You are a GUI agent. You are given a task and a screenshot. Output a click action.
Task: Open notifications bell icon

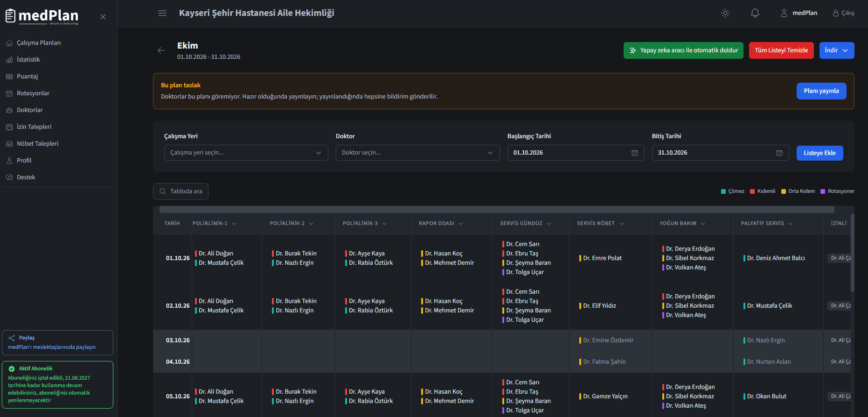pyautogui.click(x=755, y=13)
